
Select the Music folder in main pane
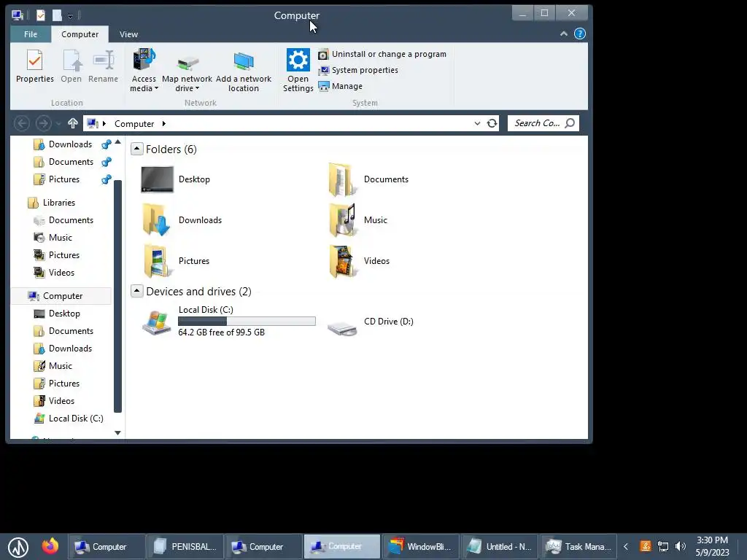coord(358,220)
